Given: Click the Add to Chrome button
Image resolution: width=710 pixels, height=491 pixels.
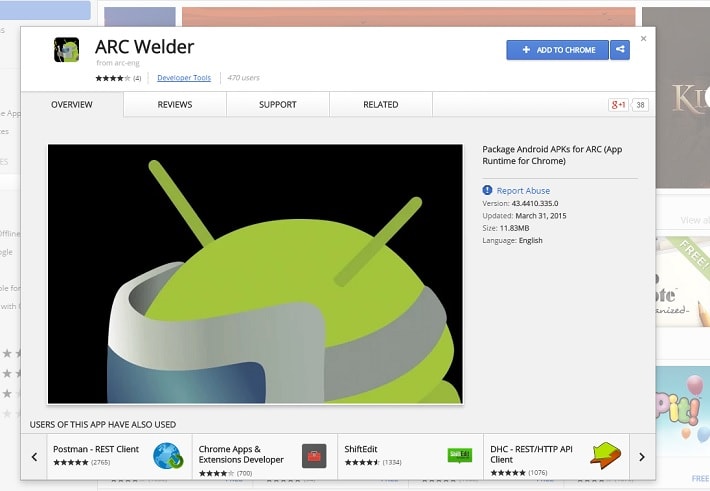Looking at the screenshot, I should click(x=557, y=50).
